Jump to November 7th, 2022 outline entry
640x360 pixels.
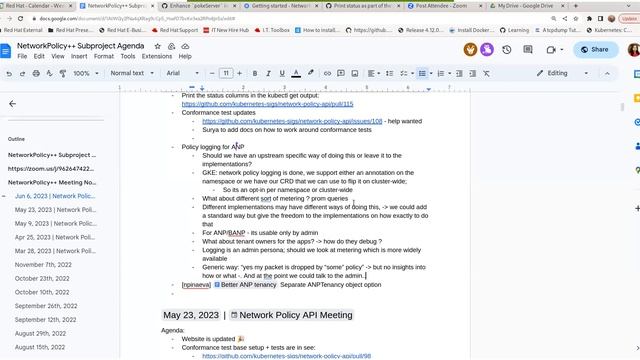click(43, 264)
